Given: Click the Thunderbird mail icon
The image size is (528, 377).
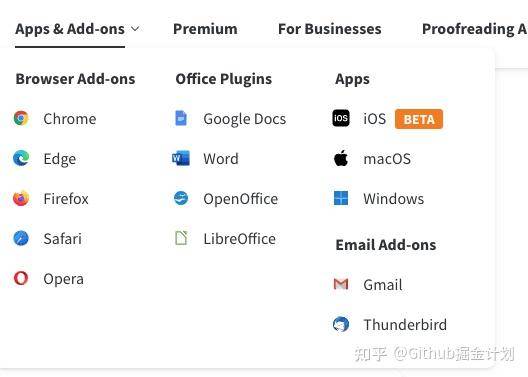Looking at the screenshot, I should click(x=341, y=324).
